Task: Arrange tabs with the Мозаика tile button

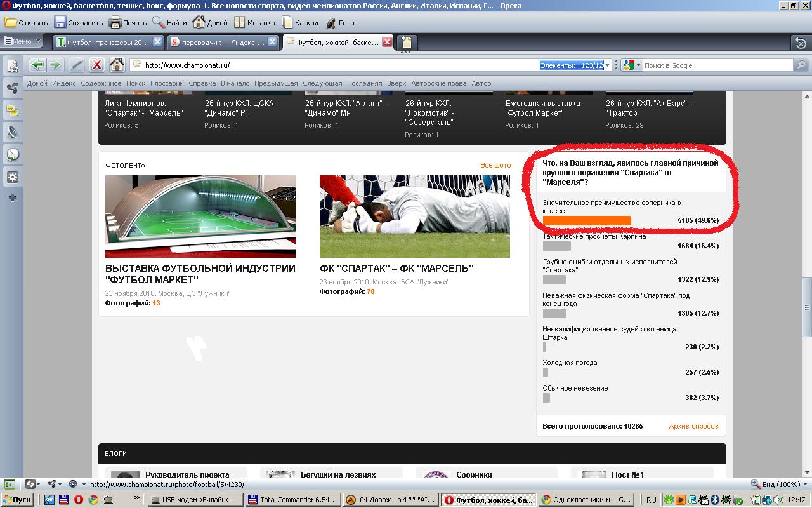Action: coord(239,22)
